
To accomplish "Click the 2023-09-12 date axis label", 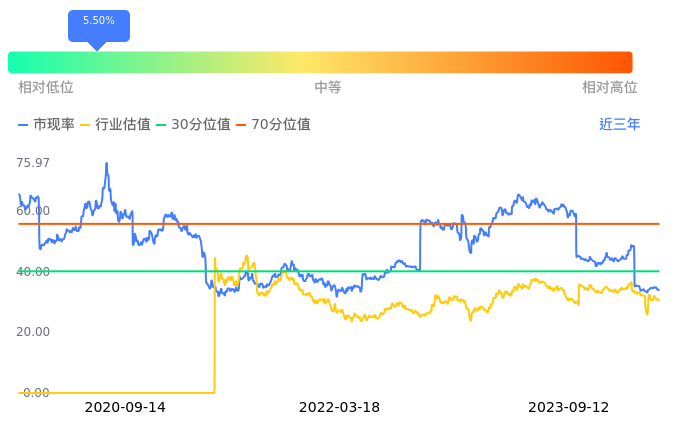I will click(x=568, y=408).
